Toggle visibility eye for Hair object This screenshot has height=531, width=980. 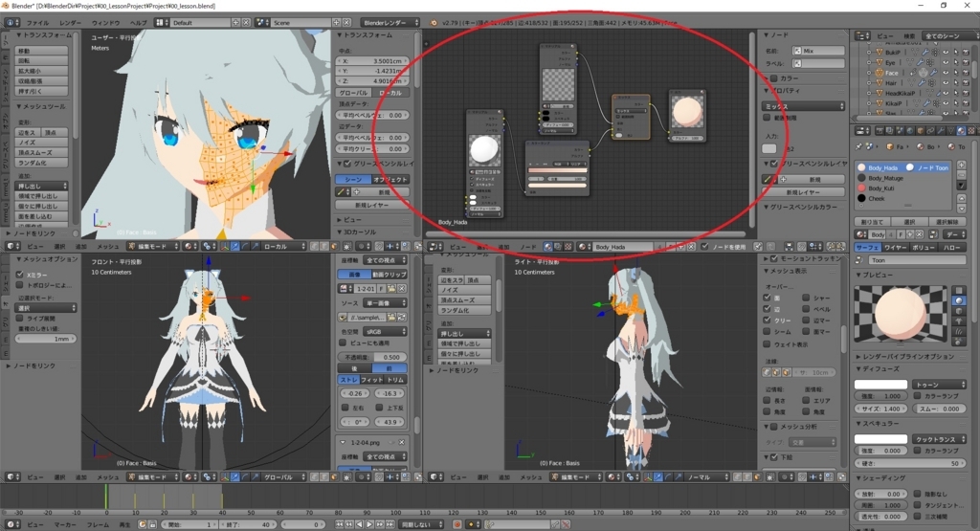945,83
